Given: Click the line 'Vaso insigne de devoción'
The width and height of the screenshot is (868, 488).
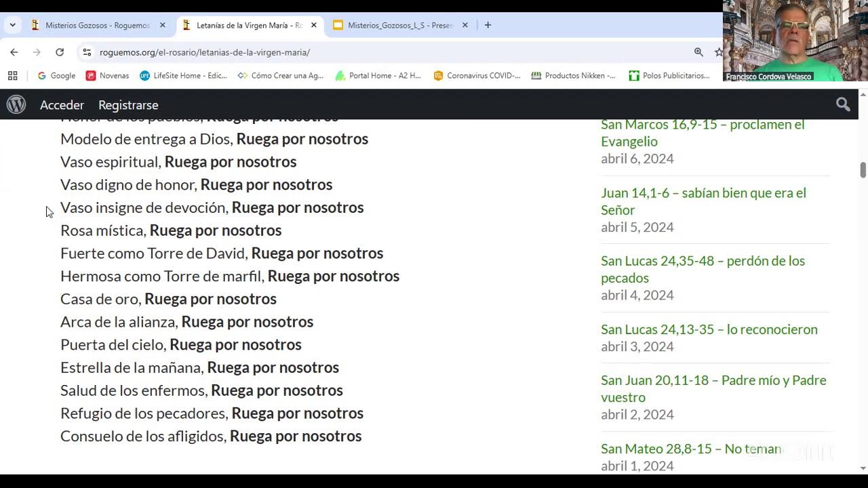Looking at the screenshot, I should coord(212,207).
